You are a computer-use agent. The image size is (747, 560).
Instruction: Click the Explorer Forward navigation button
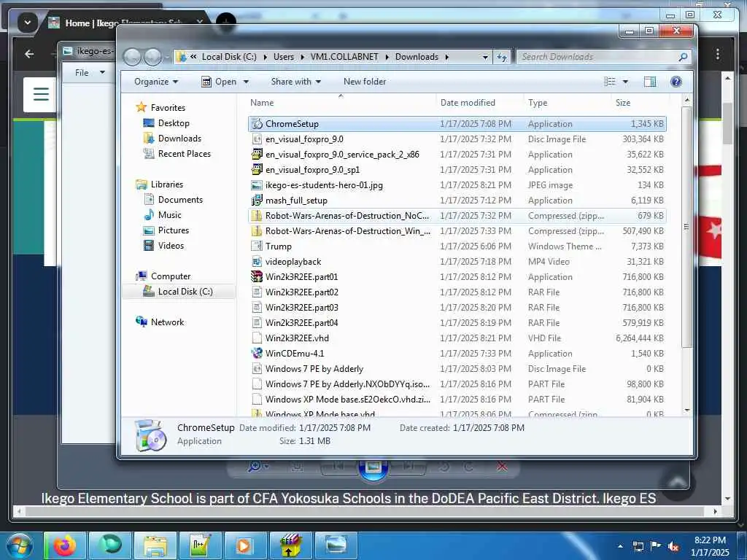[152, 57]
